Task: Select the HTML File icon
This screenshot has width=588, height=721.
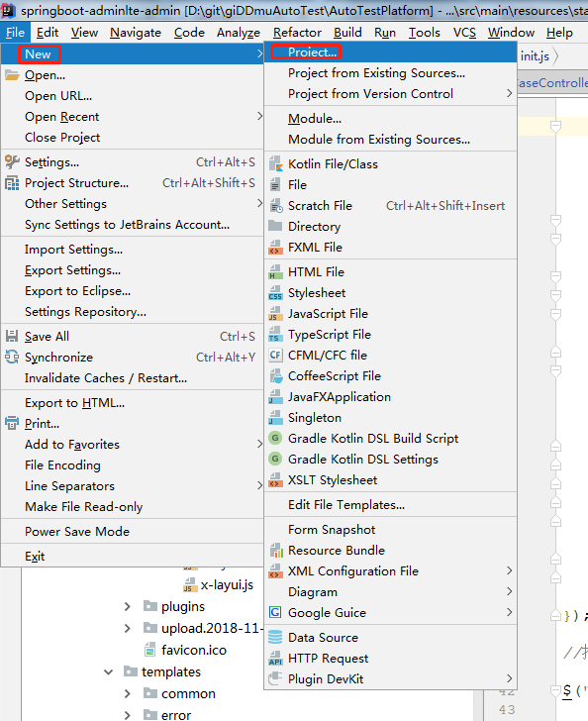Action: (275, 272)
